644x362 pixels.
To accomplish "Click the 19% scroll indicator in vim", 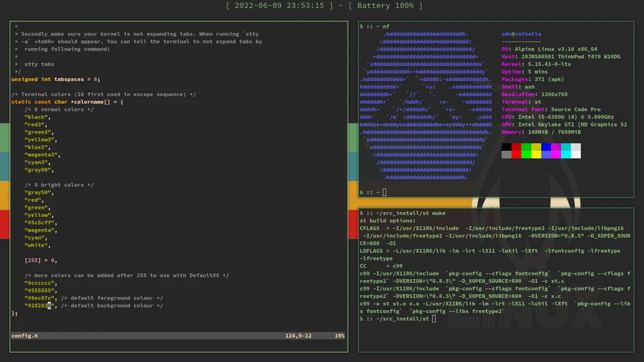I will tap(340, 335).
